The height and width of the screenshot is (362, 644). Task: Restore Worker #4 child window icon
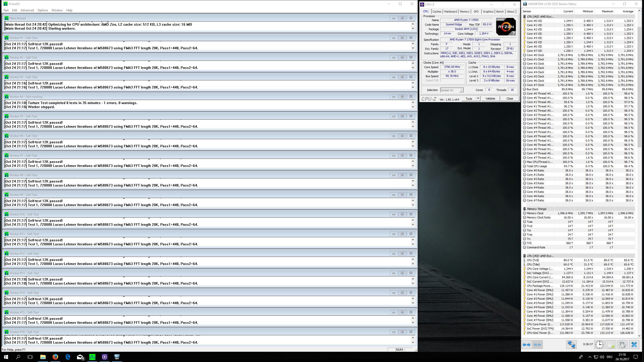click(402, 97)
